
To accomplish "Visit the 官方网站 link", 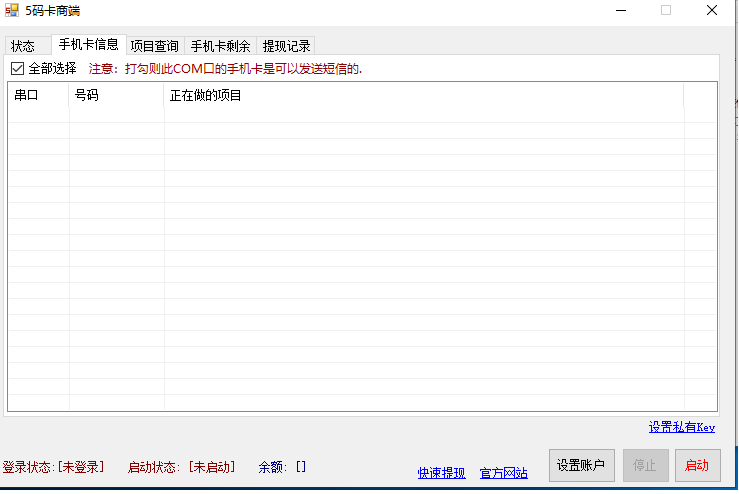I will pos(503,473).
